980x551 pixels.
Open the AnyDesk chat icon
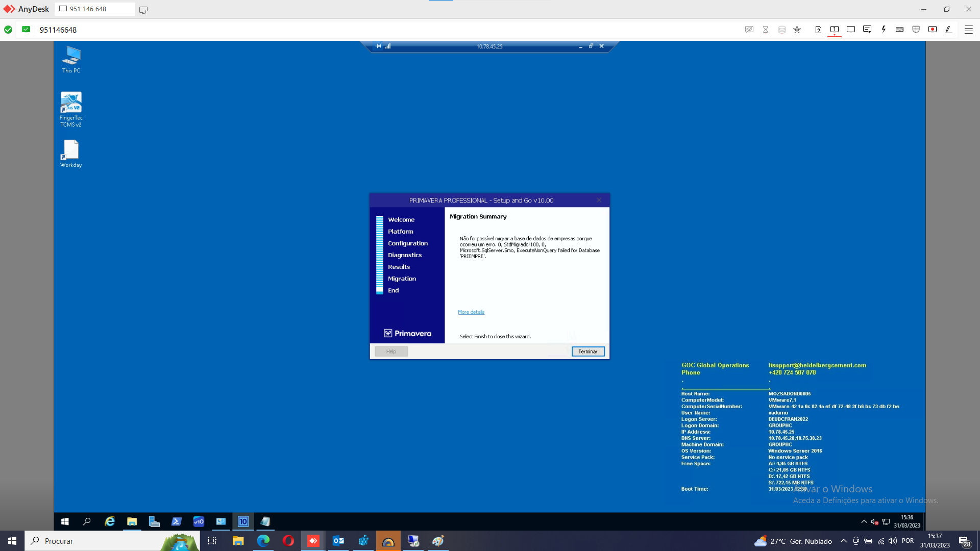point(867,30)
